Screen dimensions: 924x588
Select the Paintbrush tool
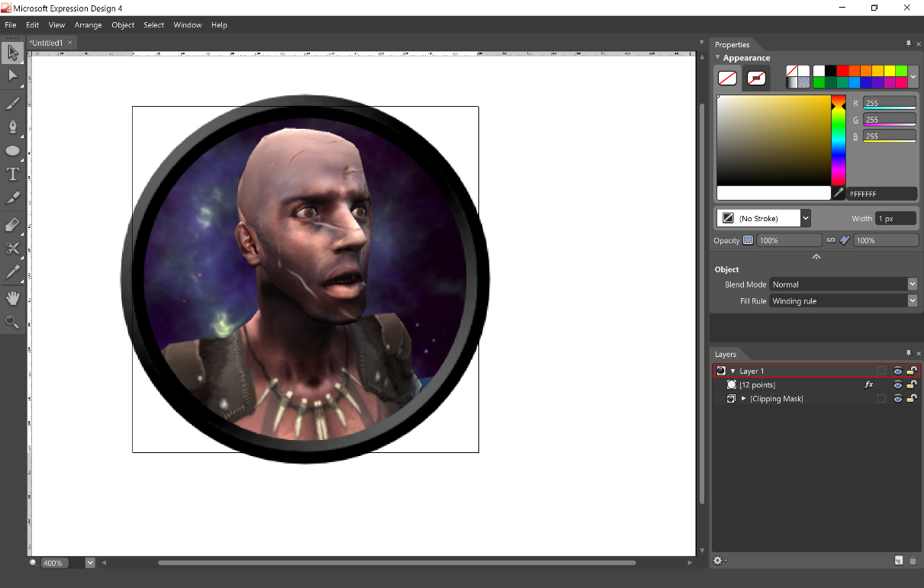click(x=12, y=103)
